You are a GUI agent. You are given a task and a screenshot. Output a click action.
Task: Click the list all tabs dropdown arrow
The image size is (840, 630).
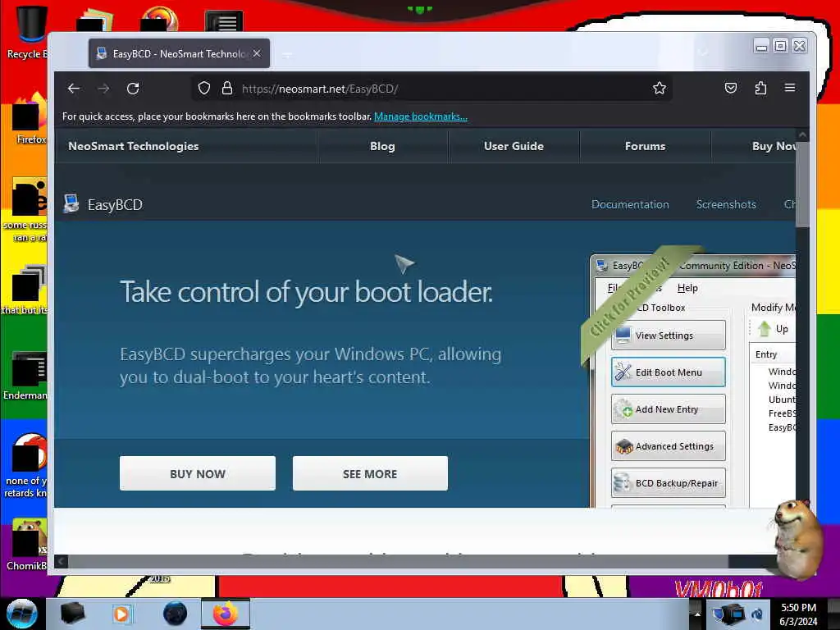(703, 52)
